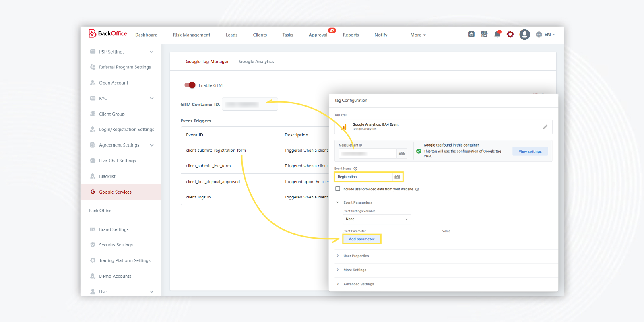Screen dimensions: 644x322
Task: Open Dashboard in top navigation
Action: coord(146,35)
